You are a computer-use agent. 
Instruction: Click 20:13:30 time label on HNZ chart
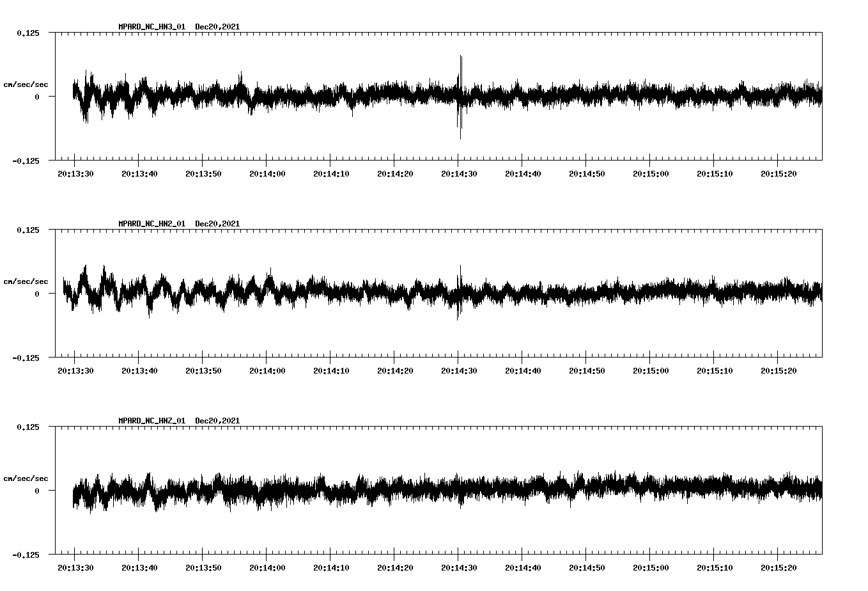coord(75,567)
